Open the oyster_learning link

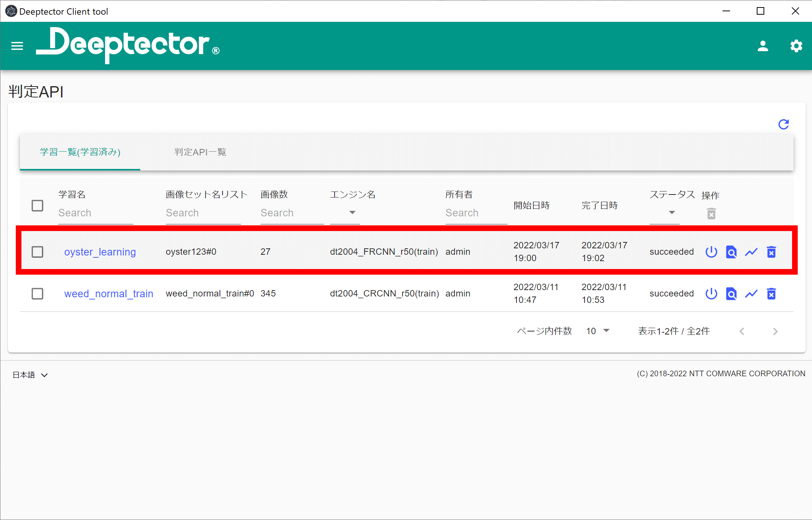tap(100, 252)
